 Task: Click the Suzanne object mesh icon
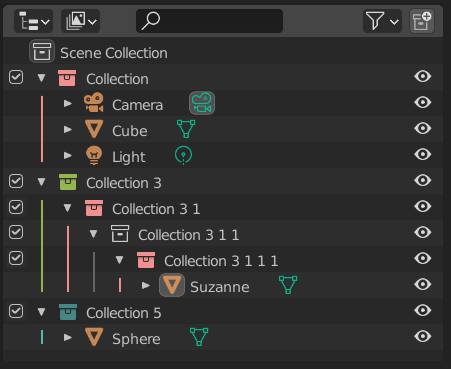(x=172, y=285)
